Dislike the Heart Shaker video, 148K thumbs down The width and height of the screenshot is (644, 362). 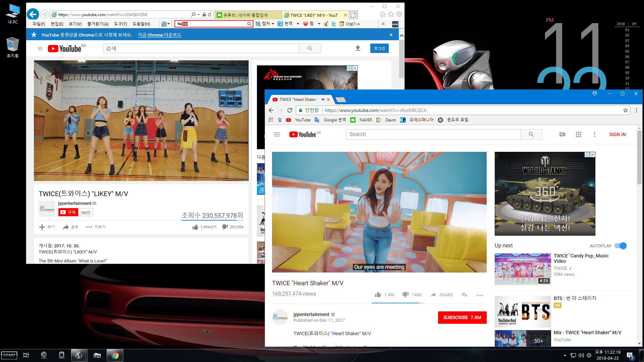click(406, 295)
